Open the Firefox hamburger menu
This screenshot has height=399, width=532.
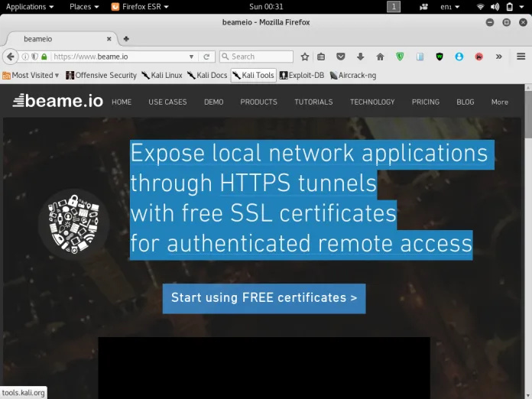coord(521,57)
